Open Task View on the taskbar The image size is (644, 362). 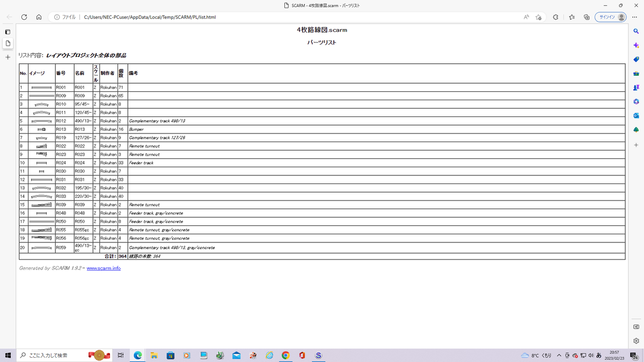click(121, 356)
